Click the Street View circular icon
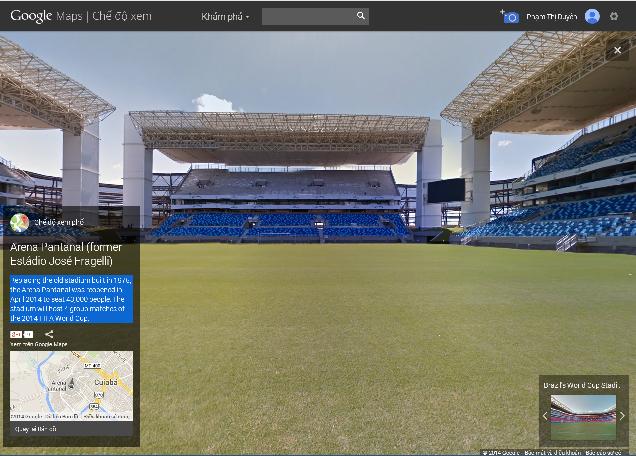This screenshot has width=636, height=456. pyautogui.click(x=20, y=222)
